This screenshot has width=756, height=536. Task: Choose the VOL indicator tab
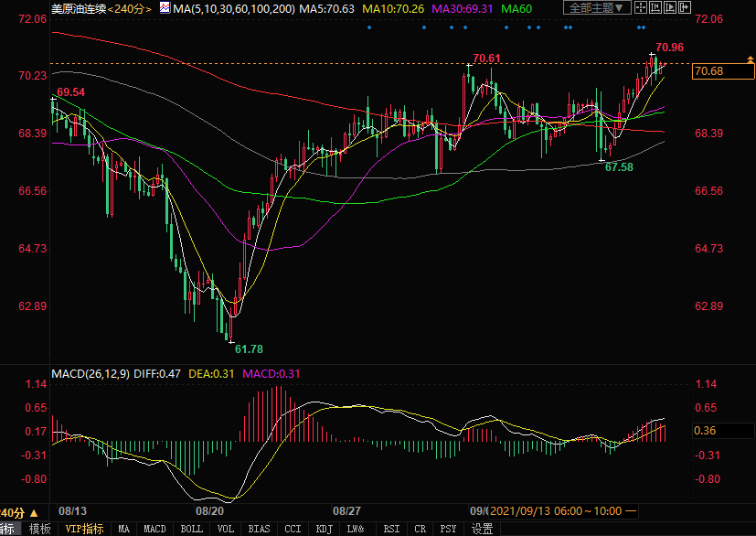point(226,529)
